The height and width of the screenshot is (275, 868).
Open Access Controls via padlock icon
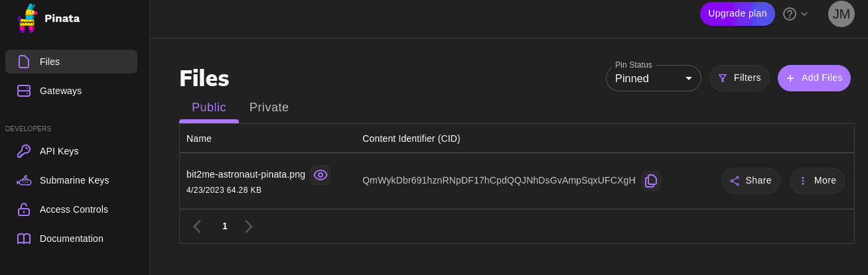tap(24, 209)
